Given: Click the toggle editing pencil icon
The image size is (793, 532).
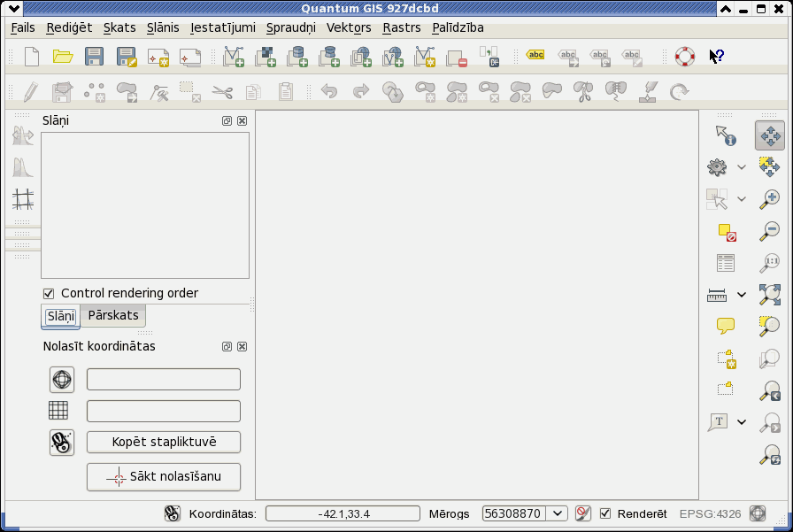Looking at the screenshot, I should (30, 91).
